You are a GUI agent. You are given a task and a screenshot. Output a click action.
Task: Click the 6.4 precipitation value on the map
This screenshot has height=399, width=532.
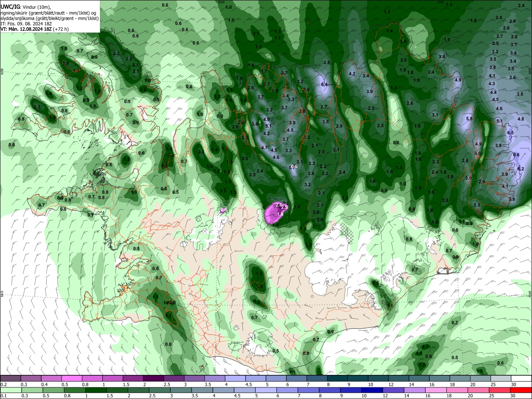pyautogui.click(x=324, y=84)
